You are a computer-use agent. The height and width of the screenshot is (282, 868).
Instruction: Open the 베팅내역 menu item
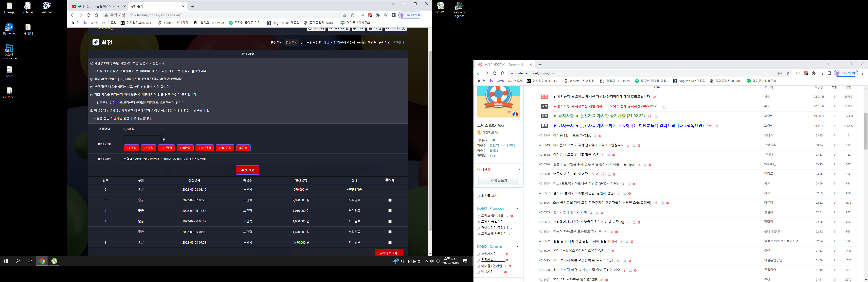[329, 42]
